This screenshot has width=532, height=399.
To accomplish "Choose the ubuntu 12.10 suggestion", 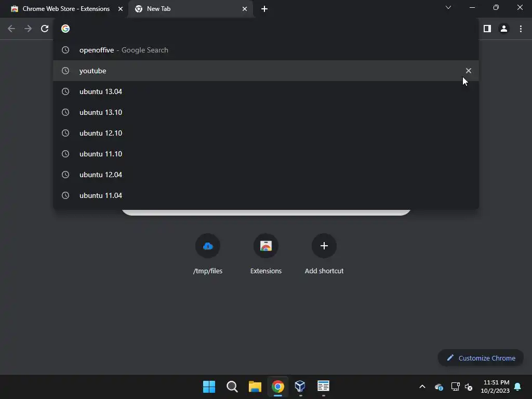I will (266, 133).
